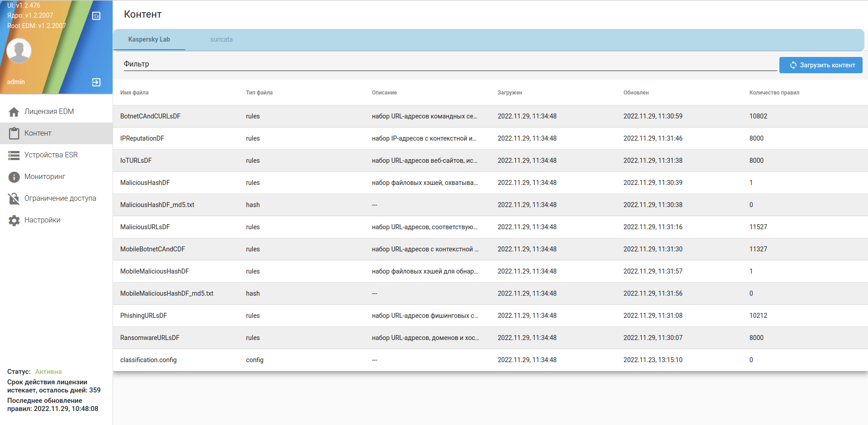The image size is (868, 425).
Task: Click the Тип файла column header
Action: pyautogui.click(x=259, y=93)
